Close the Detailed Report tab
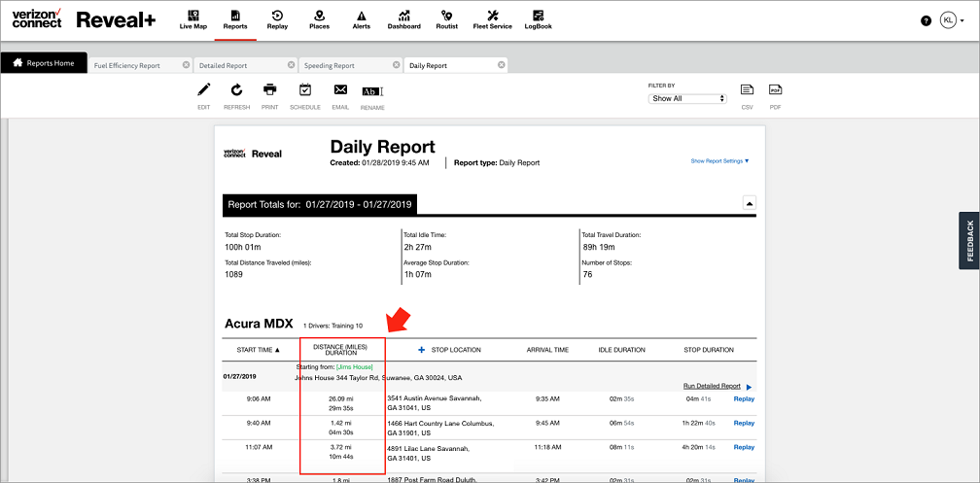 [292, 65]
